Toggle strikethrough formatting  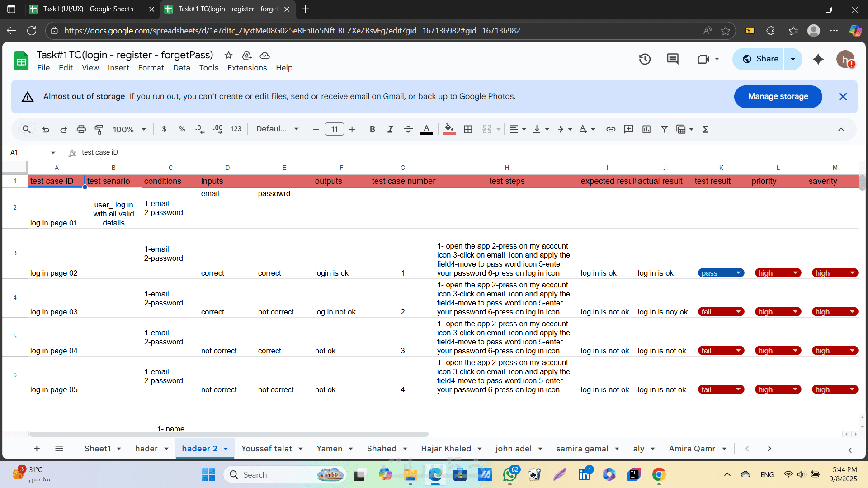[408, 129]
